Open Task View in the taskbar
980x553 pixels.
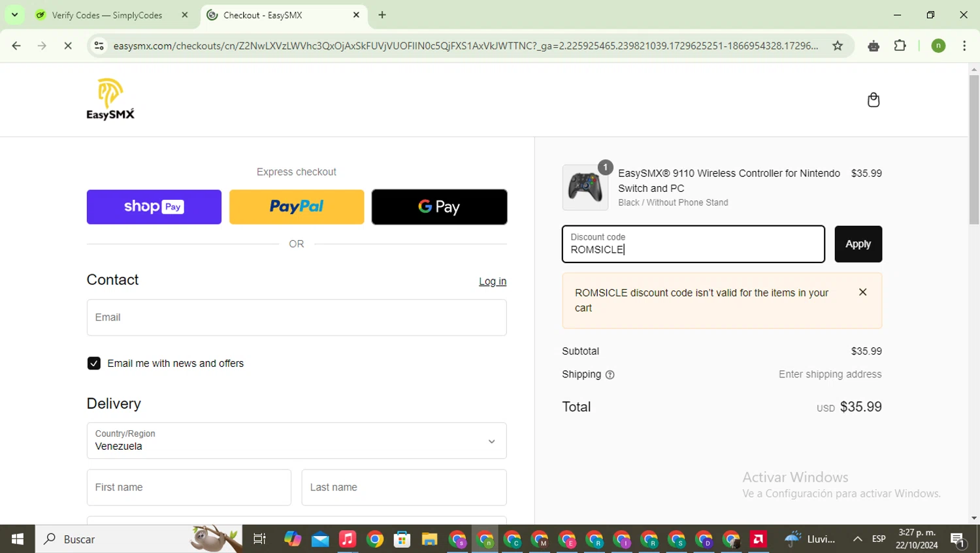tap(259, 539)
